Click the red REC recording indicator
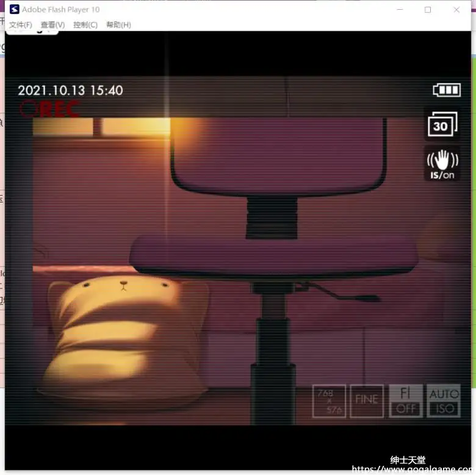 point(49,110)
